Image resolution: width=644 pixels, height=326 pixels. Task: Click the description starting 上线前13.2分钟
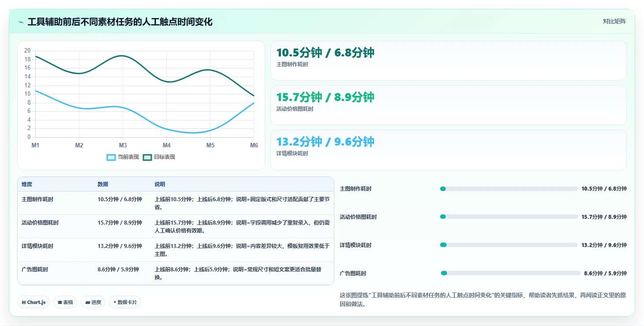(242, 250)
